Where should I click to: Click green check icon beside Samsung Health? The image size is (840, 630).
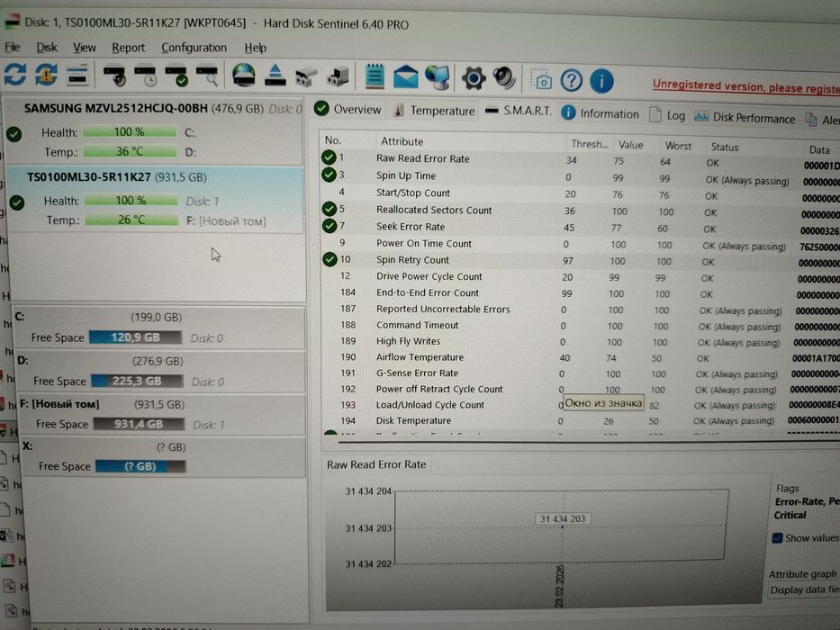click(x=14, y=134)
